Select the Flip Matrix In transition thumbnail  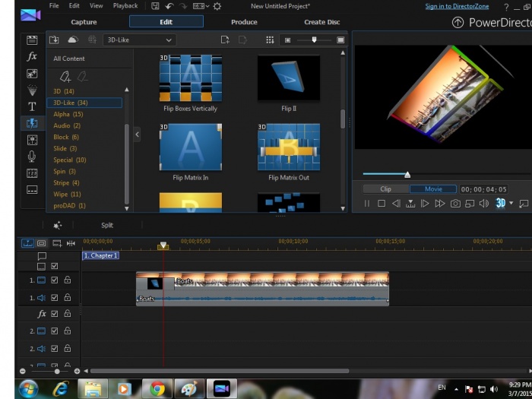pyautogui.click(x=190, y=147)
